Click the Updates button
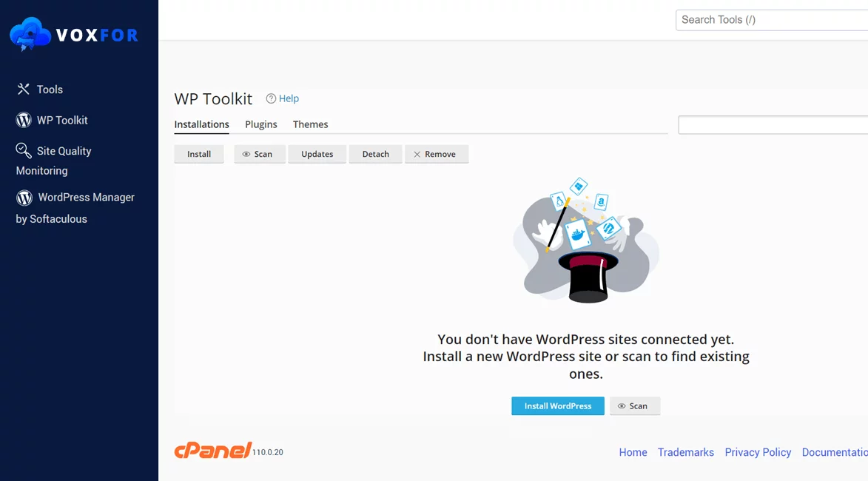Viewport: 868px width, 481px height. 317,155
